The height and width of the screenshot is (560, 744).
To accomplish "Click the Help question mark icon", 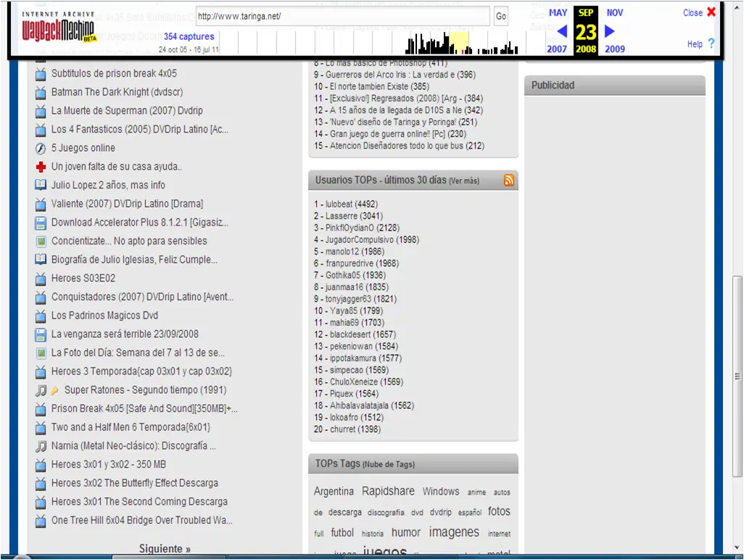I will (711, 44).
